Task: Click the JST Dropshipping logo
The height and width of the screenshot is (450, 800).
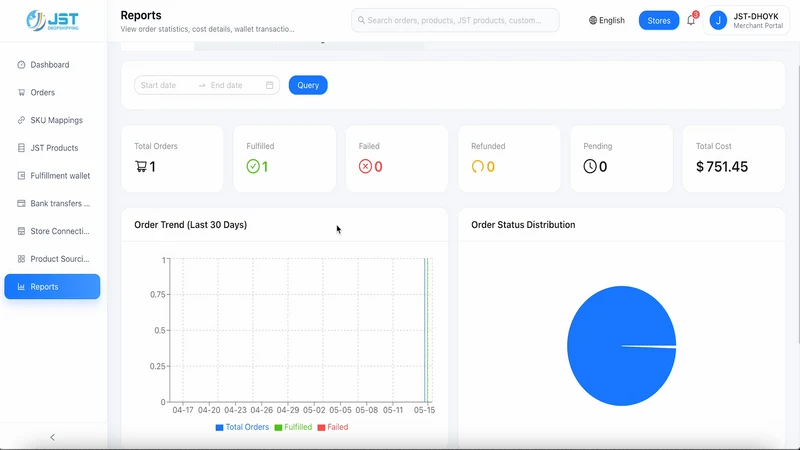Action: point(53,20)
